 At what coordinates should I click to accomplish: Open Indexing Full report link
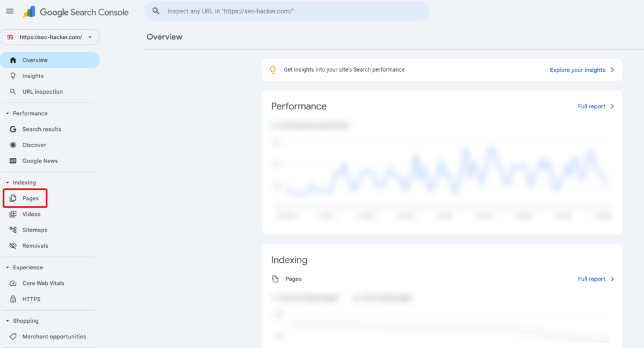pos(591,279)
